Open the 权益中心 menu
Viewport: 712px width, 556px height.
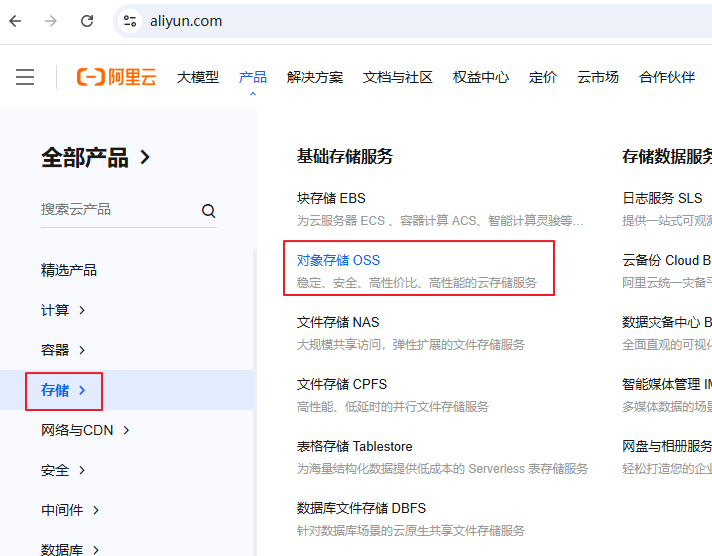tap(480, 77)
